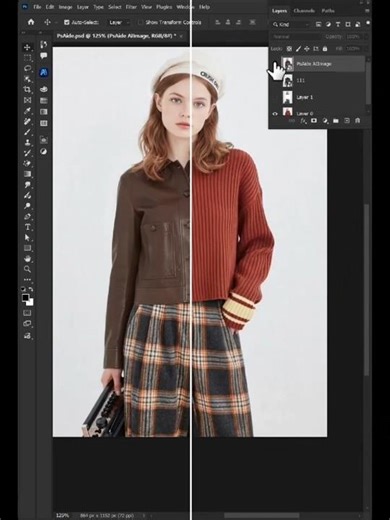Delete layer with trash icon

pos(358,121)
